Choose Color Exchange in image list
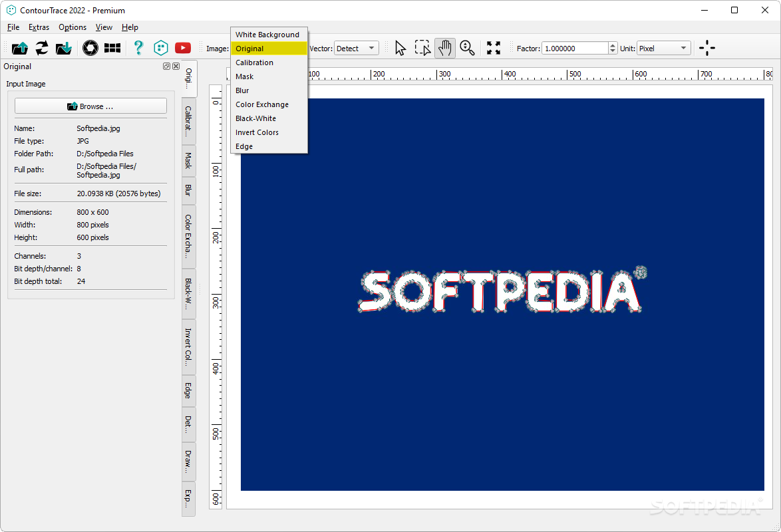The width and height of the screenshot is (781, 532). 269,104
